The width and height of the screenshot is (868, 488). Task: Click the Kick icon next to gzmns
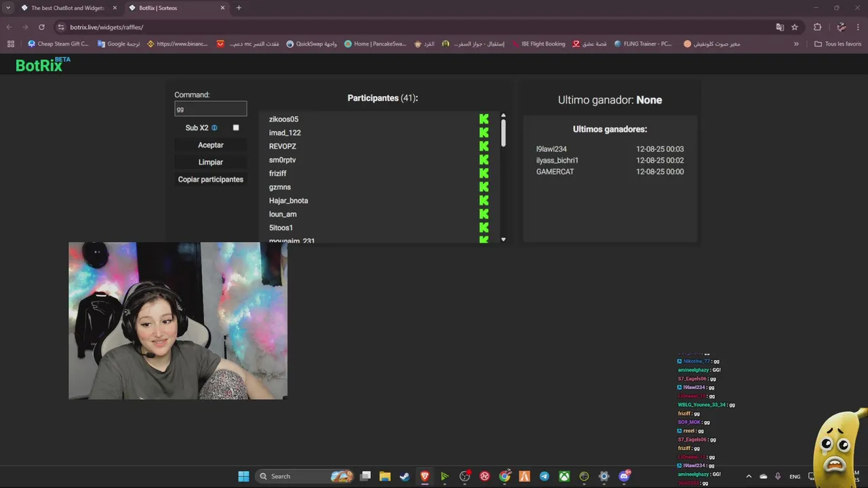coord(484,187)
